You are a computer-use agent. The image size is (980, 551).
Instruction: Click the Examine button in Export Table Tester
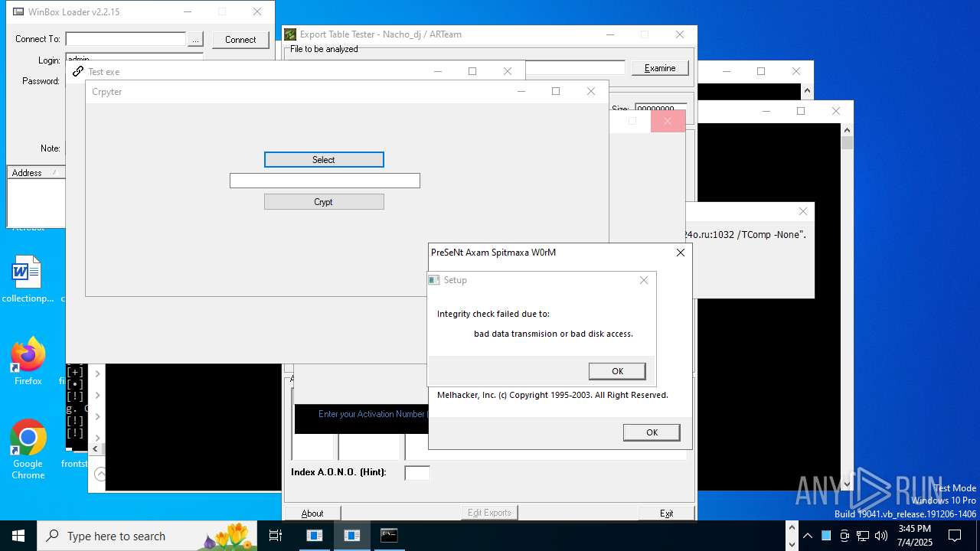(x=660, y=68)
